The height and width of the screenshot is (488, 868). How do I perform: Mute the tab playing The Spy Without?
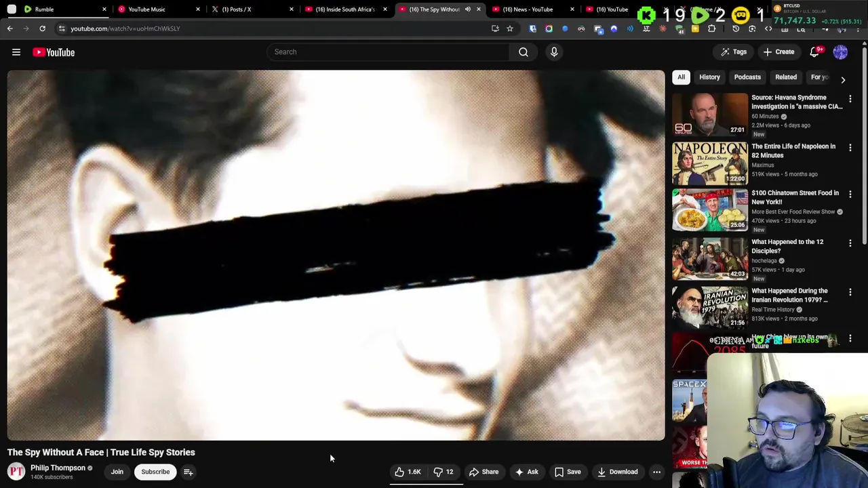point(467,9)
